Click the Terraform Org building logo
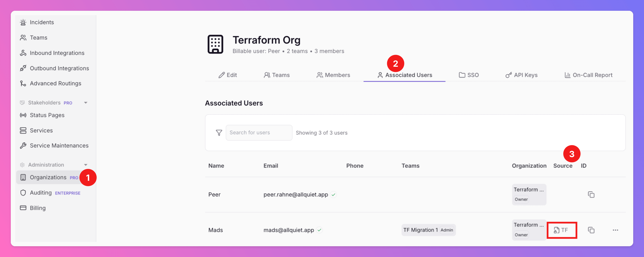Screen dimensions: 644x257 (215, 44)
